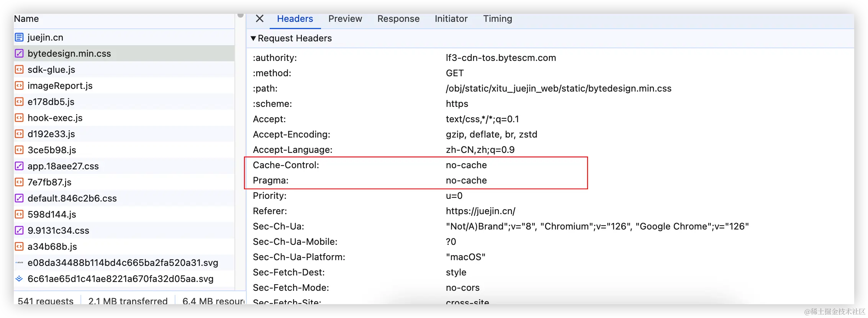Click the 2.1 MB transferred status entry
Image resolution: width=868 pixels, height=318 pixels.
[128, 301]
